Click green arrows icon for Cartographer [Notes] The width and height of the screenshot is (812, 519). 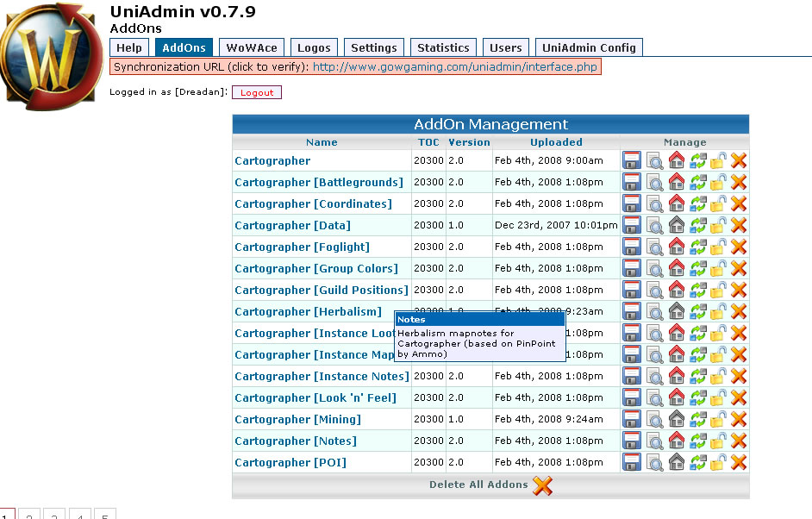[x=697, y=441]
